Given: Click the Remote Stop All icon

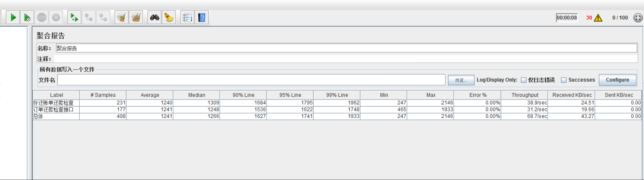Looking at the screenshot, I should click(x=88, y=17).
